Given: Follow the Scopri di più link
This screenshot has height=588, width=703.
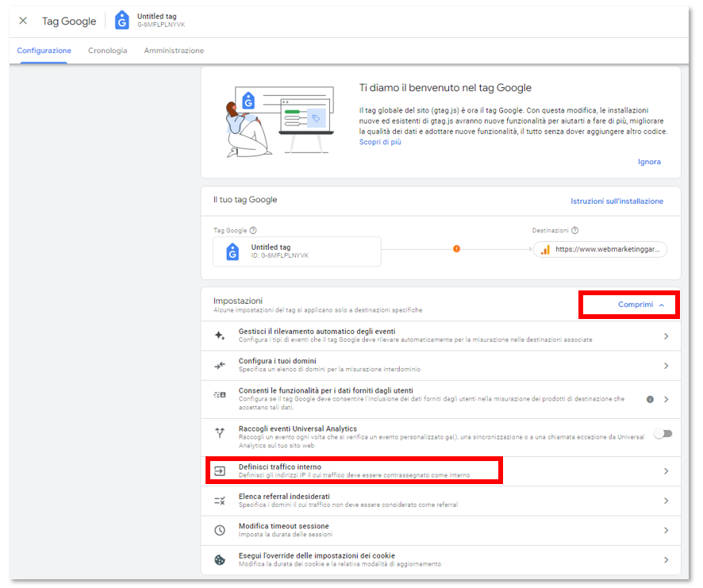Looking at the screenshot, I should pyautogui.click(x=380, y=142).
